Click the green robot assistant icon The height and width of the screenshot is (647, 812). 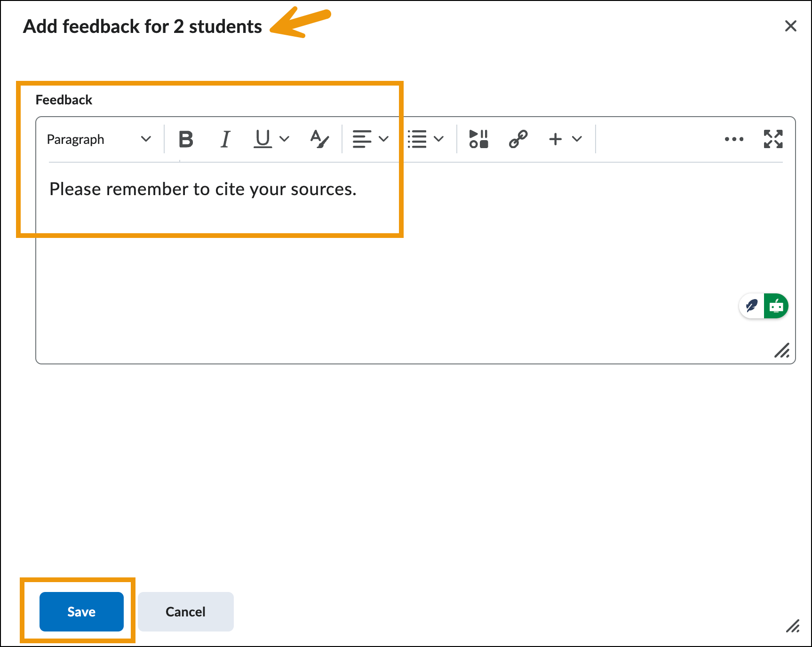776,306
